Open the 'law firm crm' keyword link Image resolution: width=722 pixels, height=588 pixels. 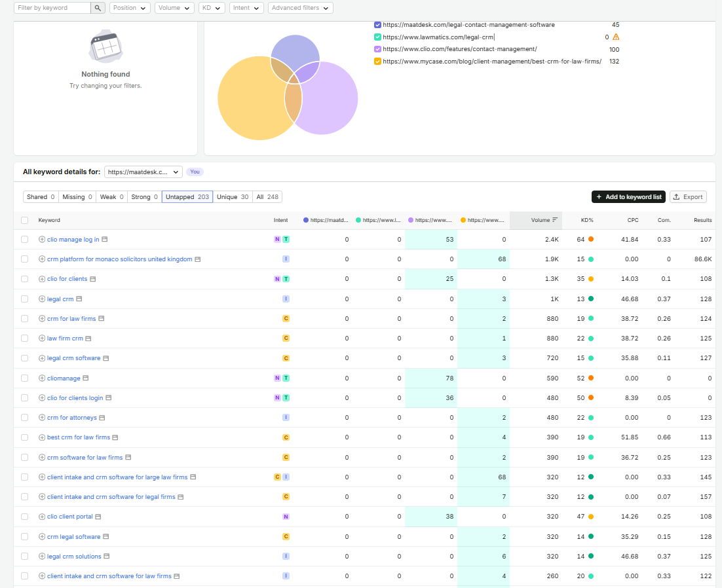[x=65, y=338]
